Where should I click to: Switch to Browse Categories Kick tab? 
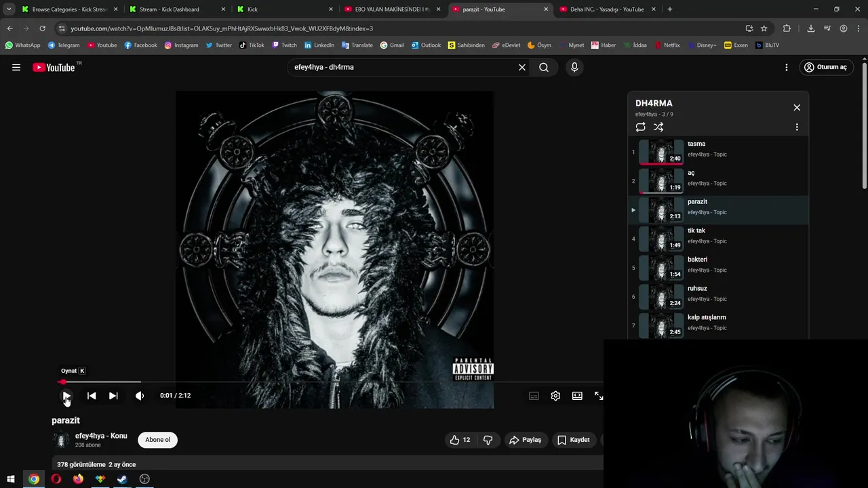point(69,9)
